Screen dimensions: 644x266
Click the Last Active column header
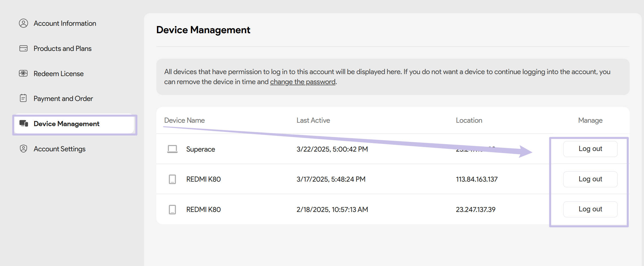(x=313, y=120)
